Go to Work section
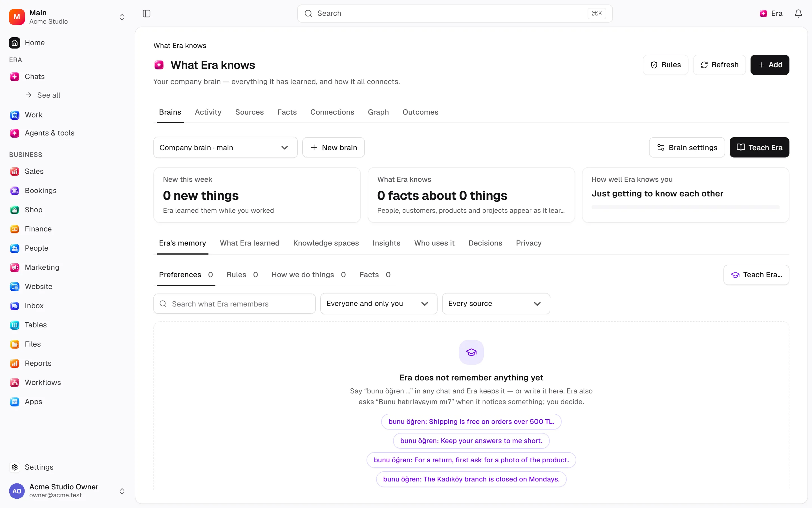 (x=67, y=115)
